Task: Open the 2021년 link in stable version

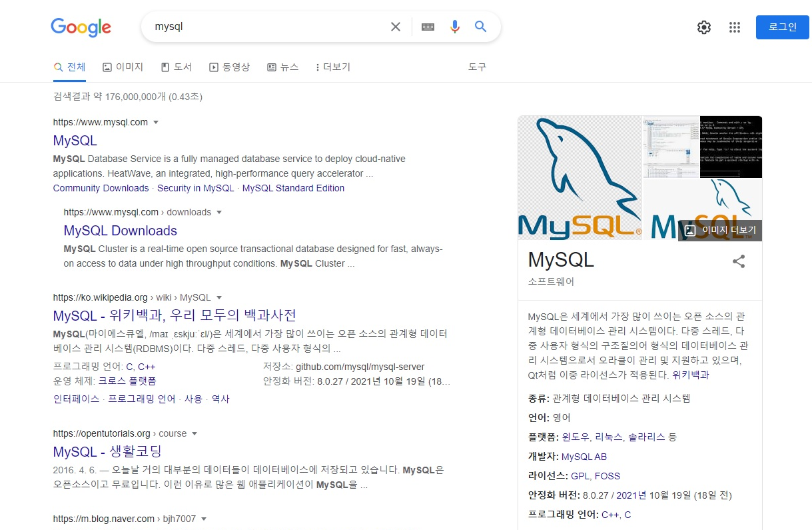Action: 631,495
